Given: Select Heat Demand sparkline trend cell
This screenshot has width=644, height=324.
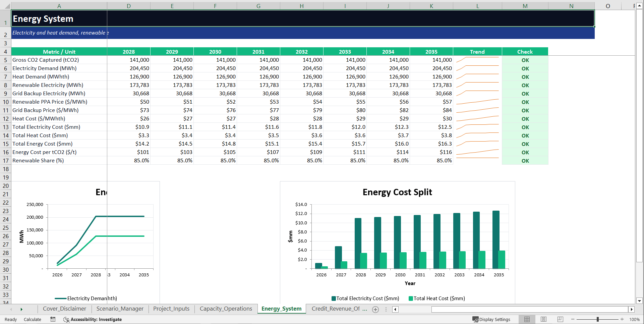Looking at the screenshot, I should pos(477,77).
